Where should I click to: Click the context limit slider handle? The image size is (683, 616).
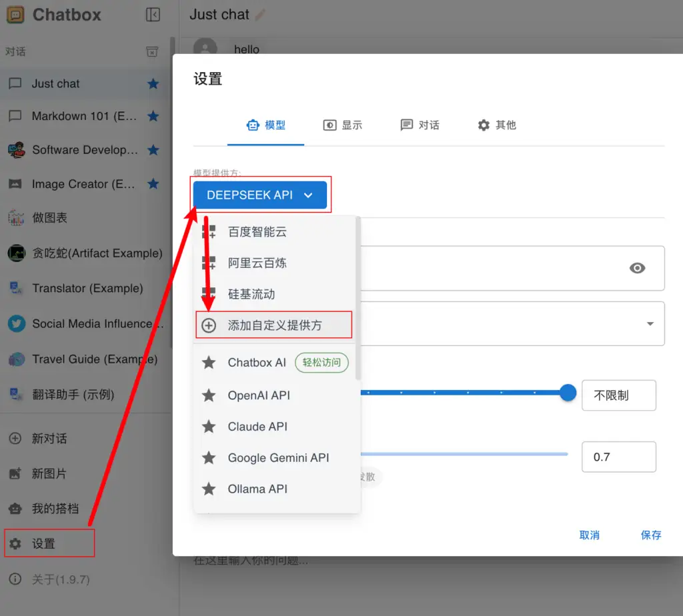(567, 393)
